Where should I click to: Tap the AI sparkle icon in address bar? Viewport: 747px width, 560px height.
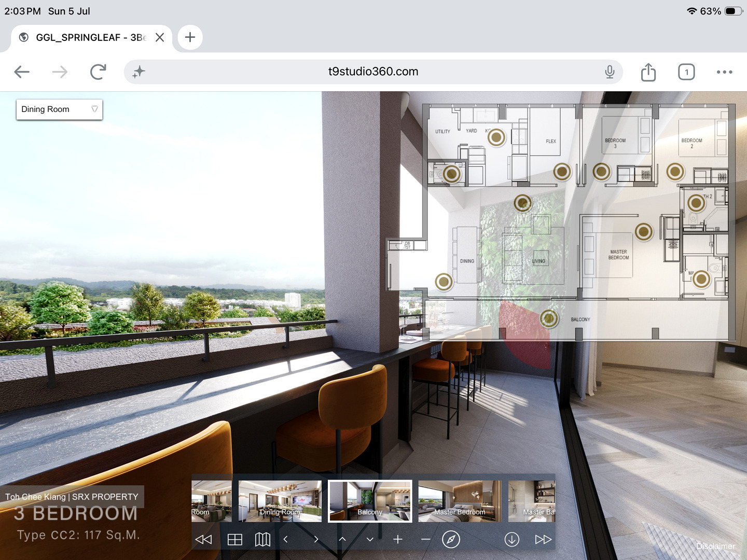pyautogui.click(x=139, y=72)
